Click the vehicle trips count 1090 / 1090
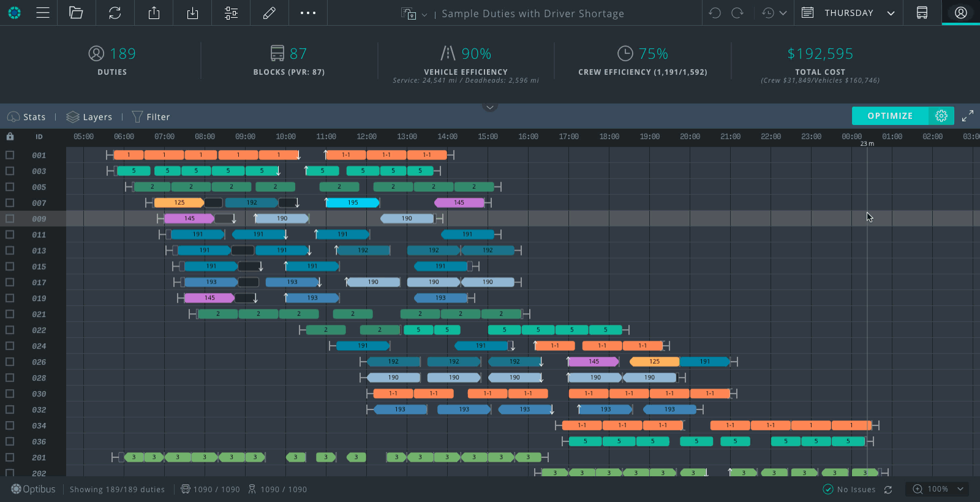 pos(210,489)
